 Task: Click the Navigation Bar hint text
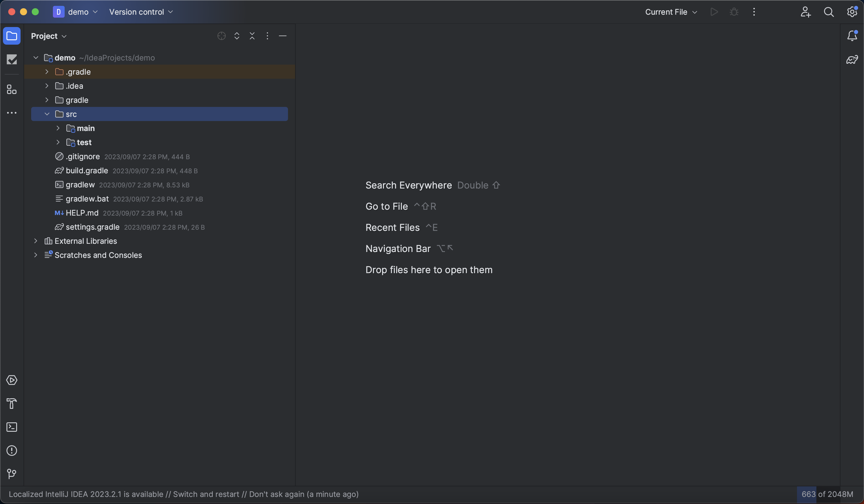click(398, 249)
